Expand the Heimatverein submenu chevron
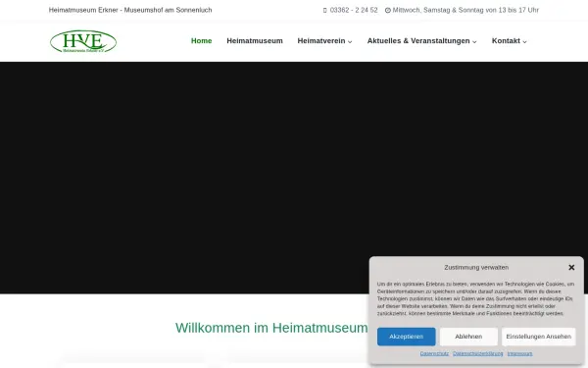Image resolution: width=588 pixels, height=368 pixels. tap(350, 41)
